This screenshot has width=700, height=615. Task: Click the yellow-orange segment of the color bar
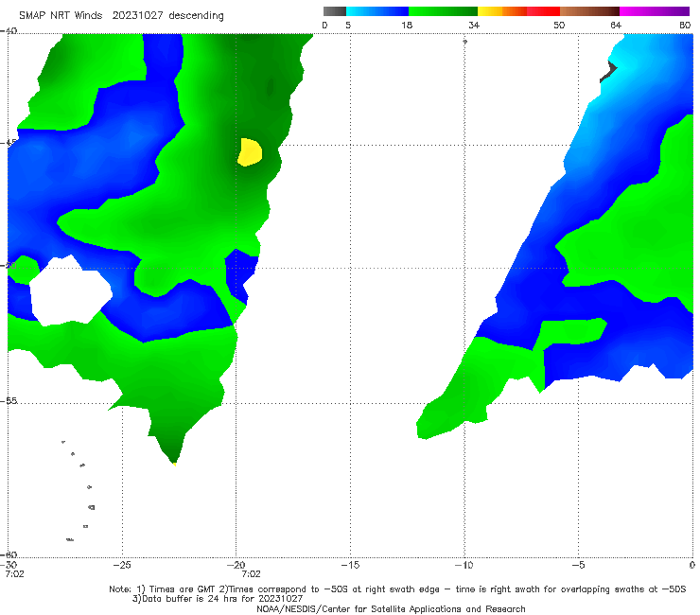coord(501,11)
